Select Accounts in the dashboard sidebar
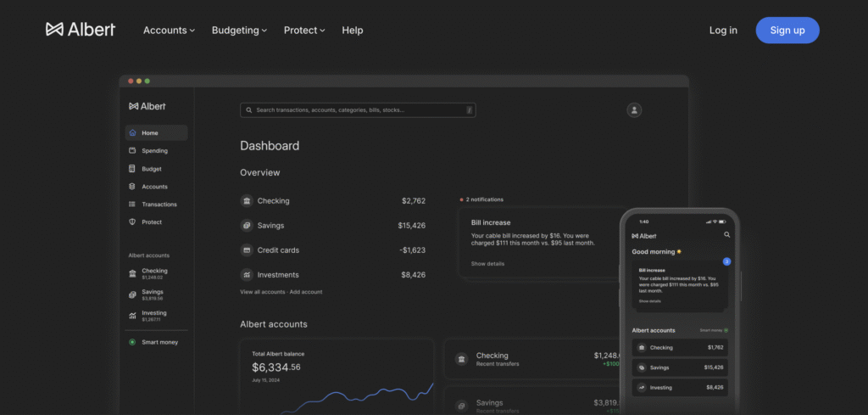The height and width of the screenshot is (415, 868). coord(154,187)
